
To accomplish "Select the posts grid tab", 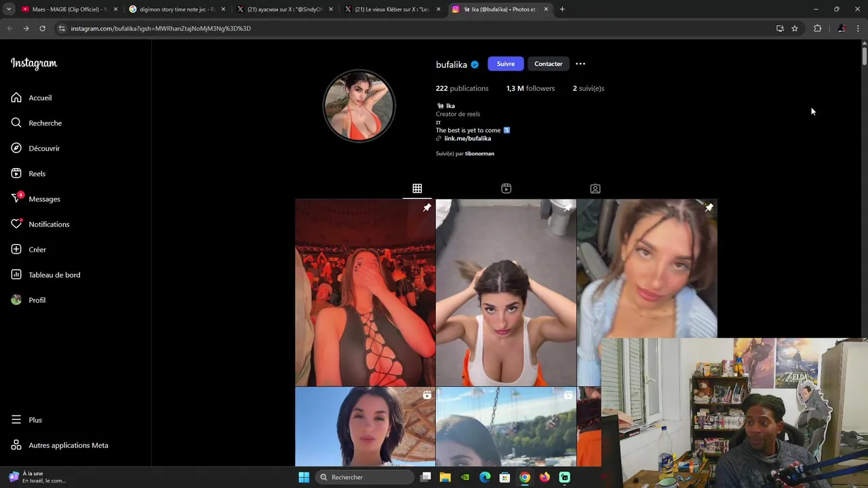I will pos(417,188).
